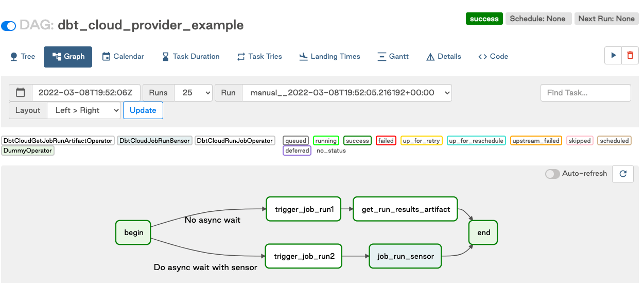Click the calendar date picker icon
This screenshot has height=283, width=644.
[21, 93]
